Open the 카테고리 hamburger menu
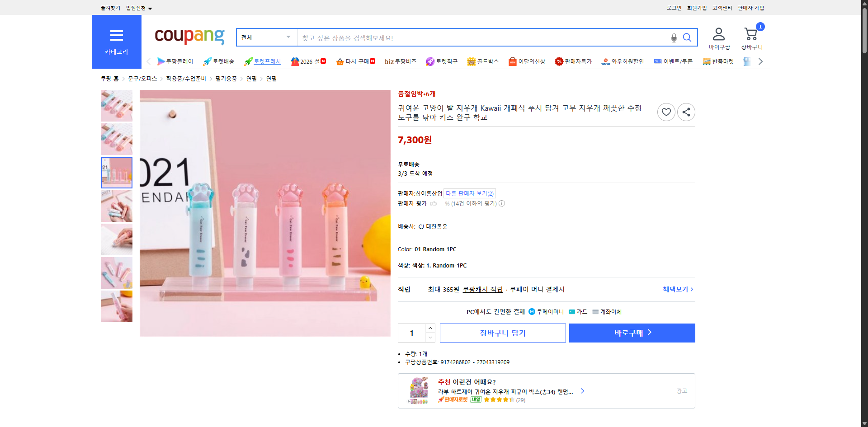The image size is (868, 427). [x=116, y=36]
